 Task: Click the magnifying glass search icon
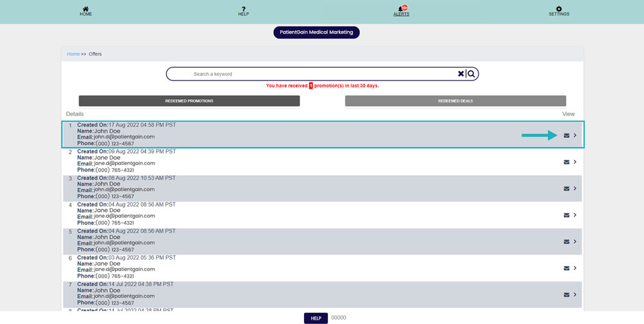point(471,74)
